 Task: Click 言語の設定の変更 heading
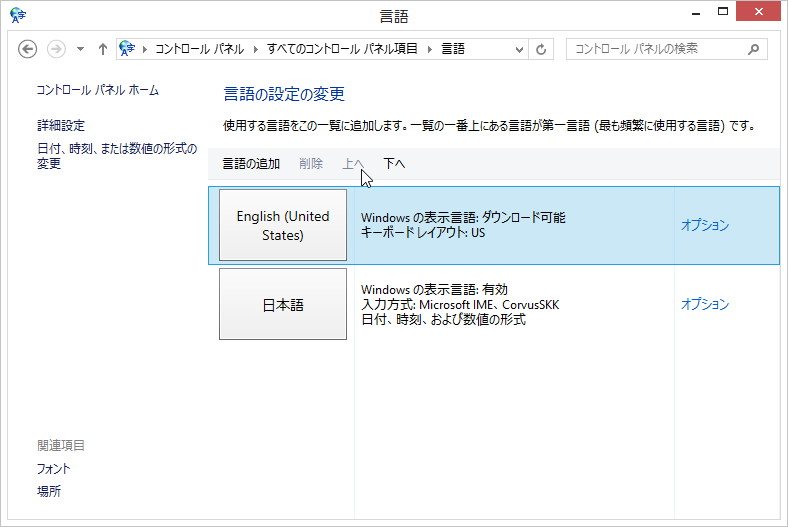pyautogui.click(x=284, y=94)
